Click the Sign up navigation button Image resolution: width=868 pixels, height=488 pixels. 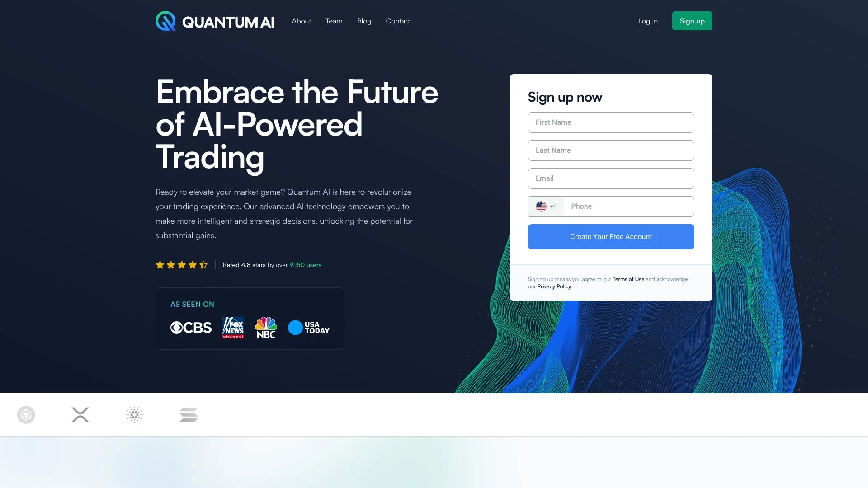tap(692, 20)
